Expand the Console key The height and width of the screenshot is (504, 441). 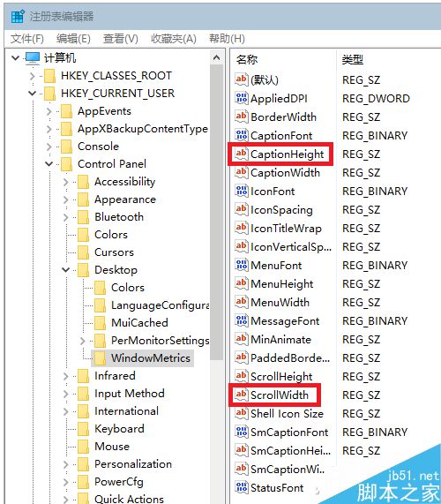(49, 147)
